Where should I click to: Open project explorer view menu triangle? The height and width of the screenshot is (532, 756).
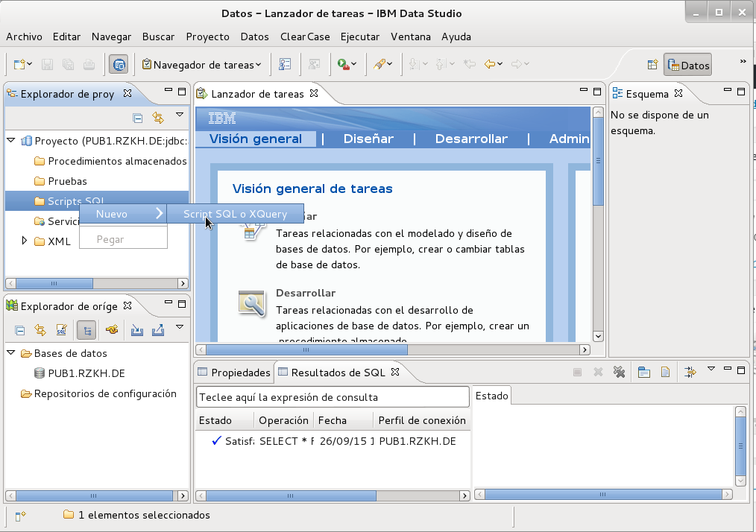(180, 115)
